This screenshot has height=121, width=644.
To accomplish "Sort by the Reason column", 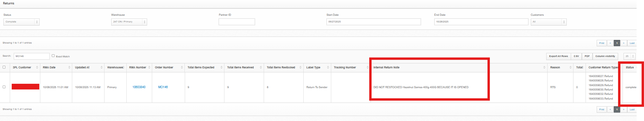I will 560,67.
